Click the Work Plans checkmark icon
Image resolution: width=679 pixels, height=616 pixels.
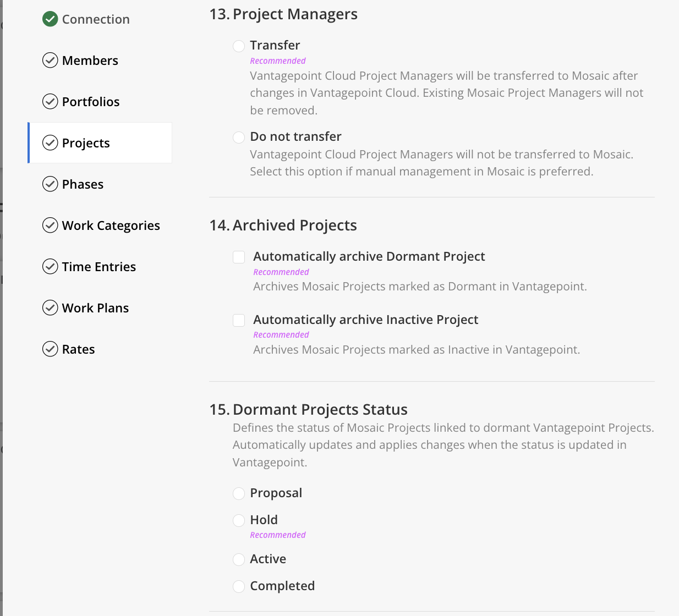point(50,308)
